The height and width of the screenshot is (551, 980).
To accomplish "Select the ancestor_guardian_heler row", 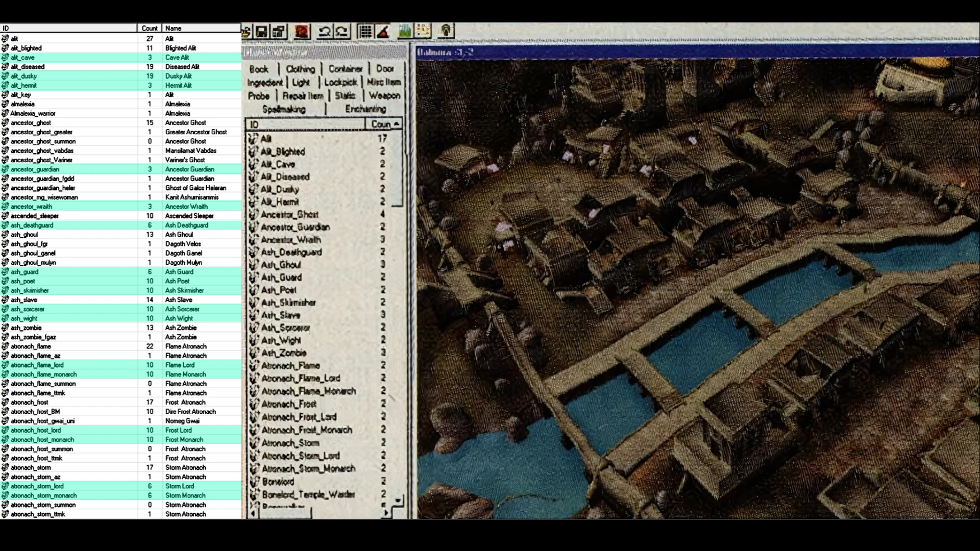I will click(120, 188).
